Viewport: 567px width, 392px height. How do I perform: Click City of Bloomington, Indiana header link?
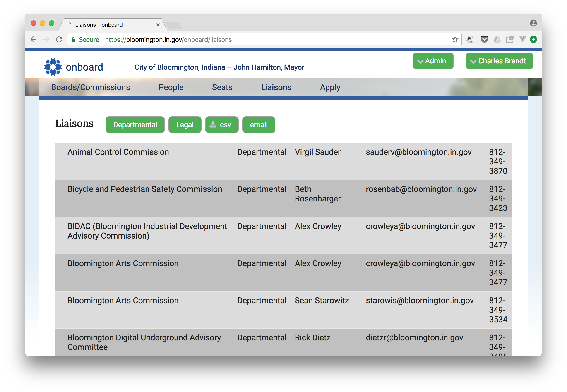coord(219,67)
